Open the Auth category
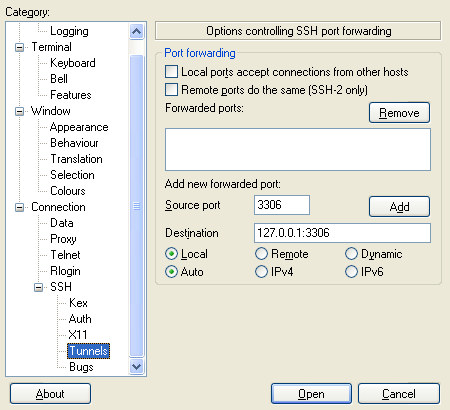450x410 pixels. coord(80,319)
